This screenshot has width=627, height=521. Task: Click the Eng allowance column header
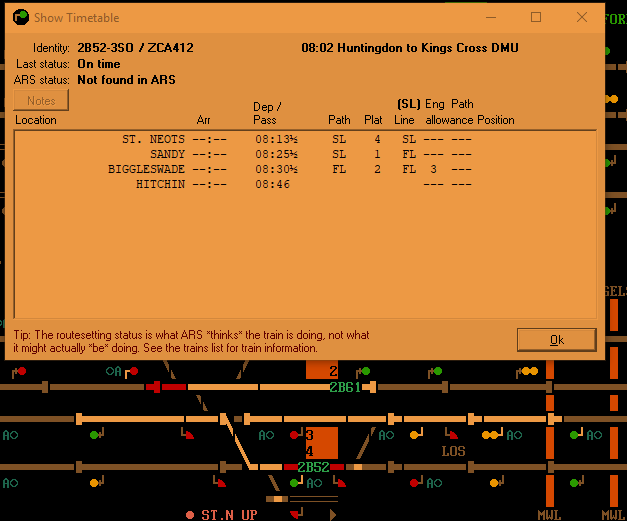(449, 112)
